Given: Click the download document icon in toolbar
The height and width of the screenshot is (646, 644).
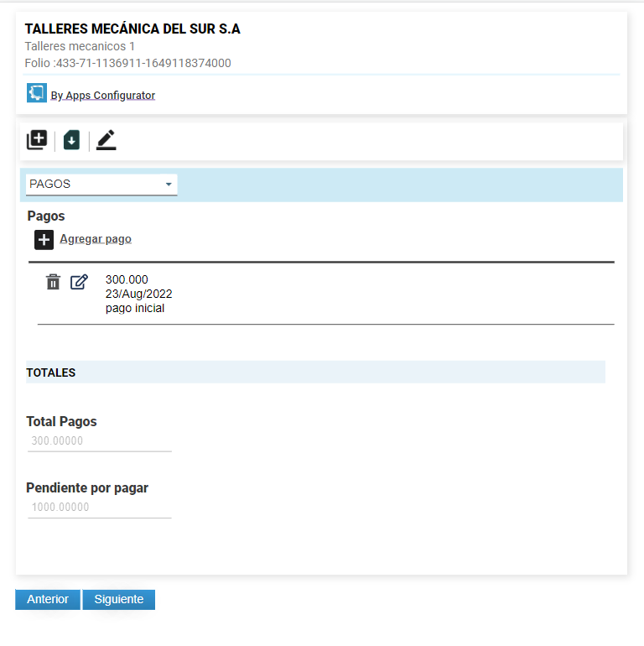Looking at the screenshot, I should coord(71,140).
